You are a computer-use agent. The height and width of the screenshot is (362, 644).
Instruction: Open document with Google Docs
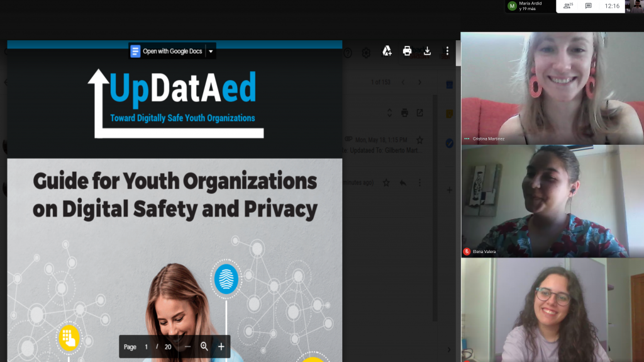click(166, 52)
